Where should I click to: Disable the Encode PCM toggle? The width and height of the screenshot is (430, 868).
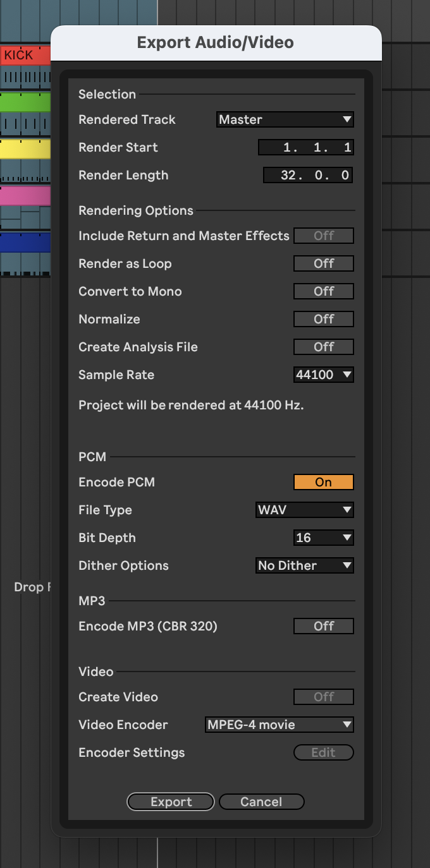coord(323,482)
